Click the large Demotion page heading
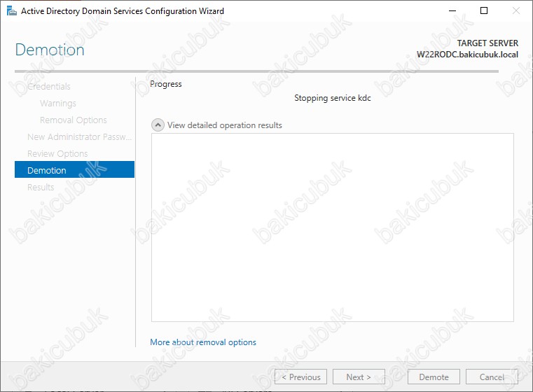This screenshot has height=392, width=533. (x=50, y=50)
